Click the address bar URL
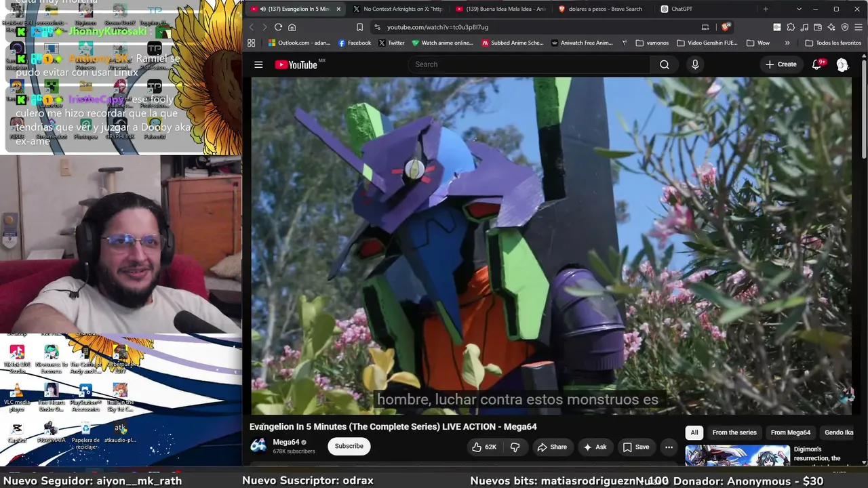868x488 pixels. [x=437, y=27]
